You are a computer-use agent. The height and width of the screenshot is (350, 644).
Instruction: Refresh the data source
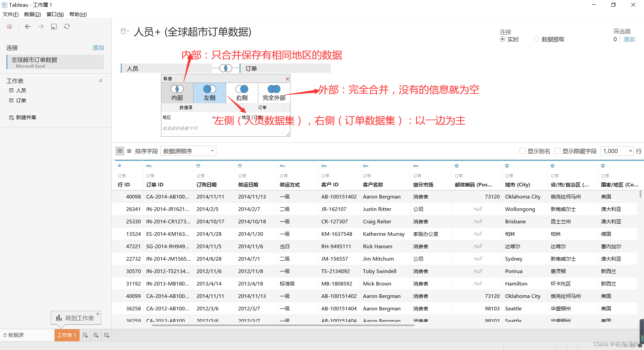(x=67, y=27)
